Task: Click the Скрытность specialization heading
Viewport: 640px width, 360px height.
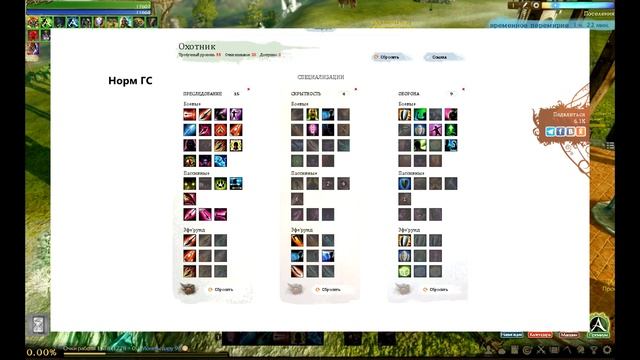Action: [306, 94]
